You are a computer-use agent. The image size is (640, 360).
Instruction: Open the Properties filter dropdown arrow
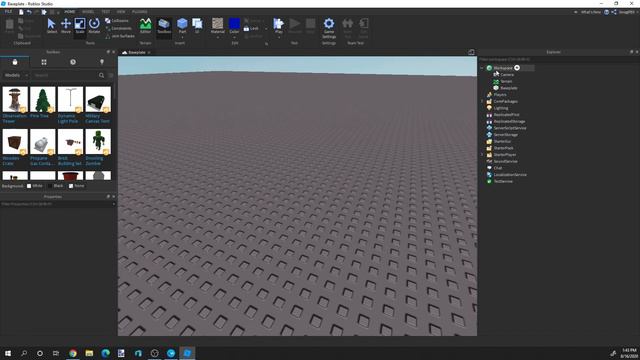click(113, 204)
